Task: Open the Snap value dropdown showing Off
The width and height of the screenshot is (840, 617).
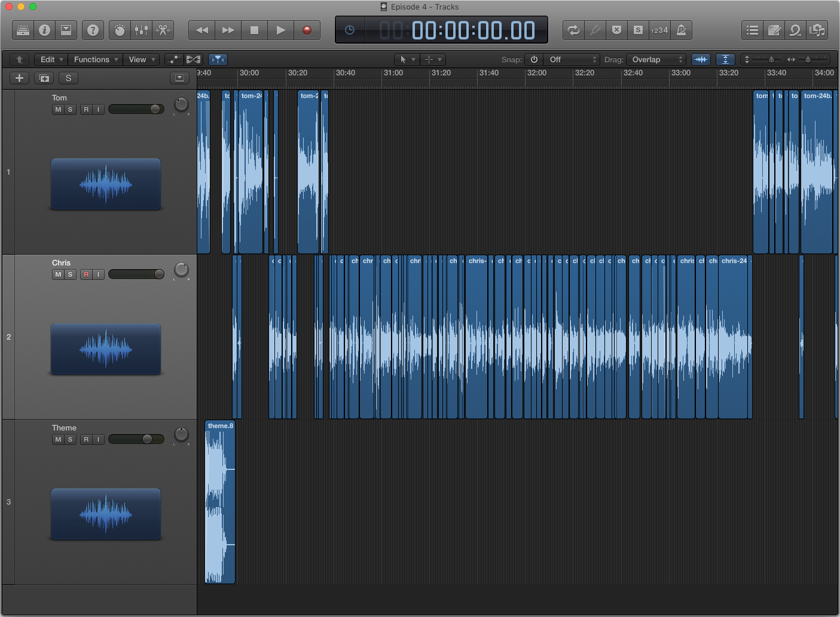Action: click(x=571, y=59)
